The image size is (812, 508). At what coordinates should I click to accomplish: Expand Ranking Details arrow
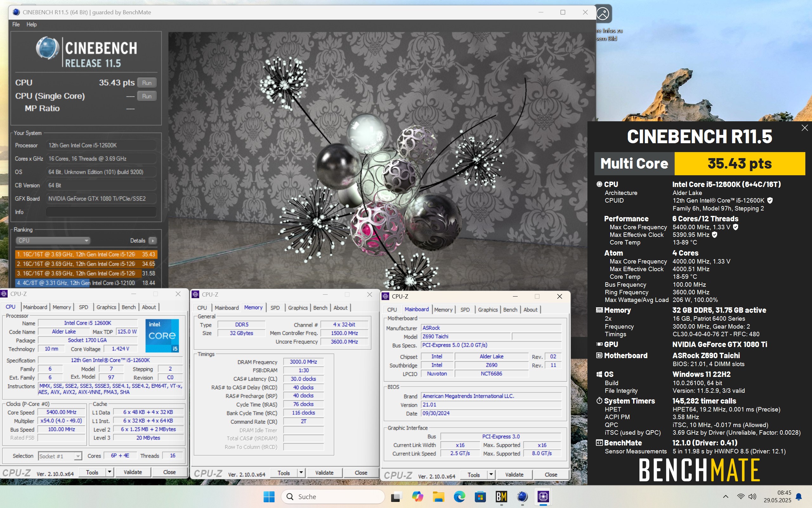(153, 241)
